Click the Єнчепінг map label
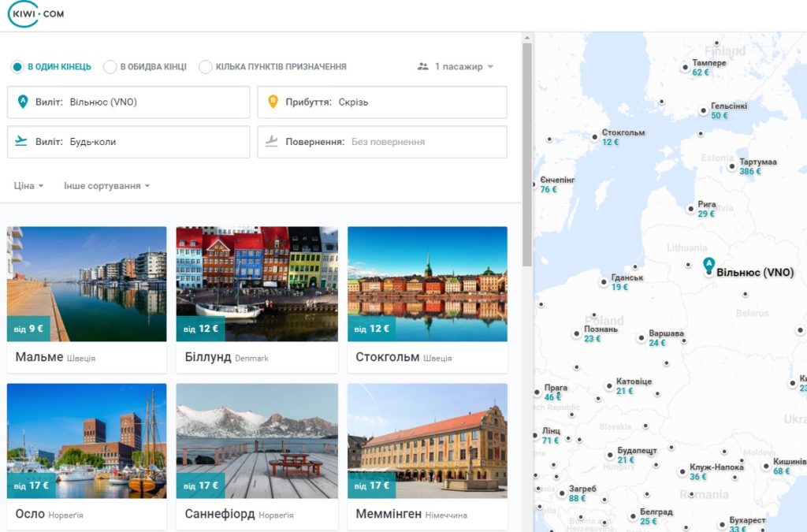The height and width of the screenshot is (532, 807). tap(557, 180)
